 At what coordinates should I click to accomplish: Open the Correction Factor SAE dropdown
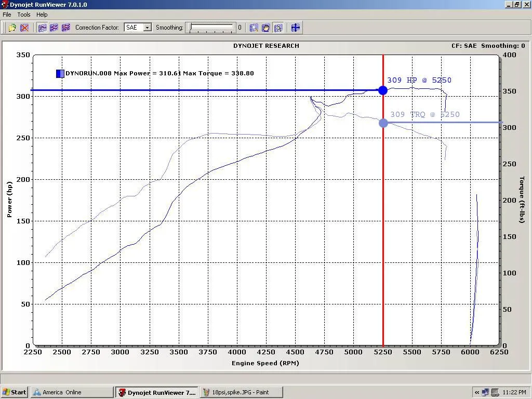[148, 28]
